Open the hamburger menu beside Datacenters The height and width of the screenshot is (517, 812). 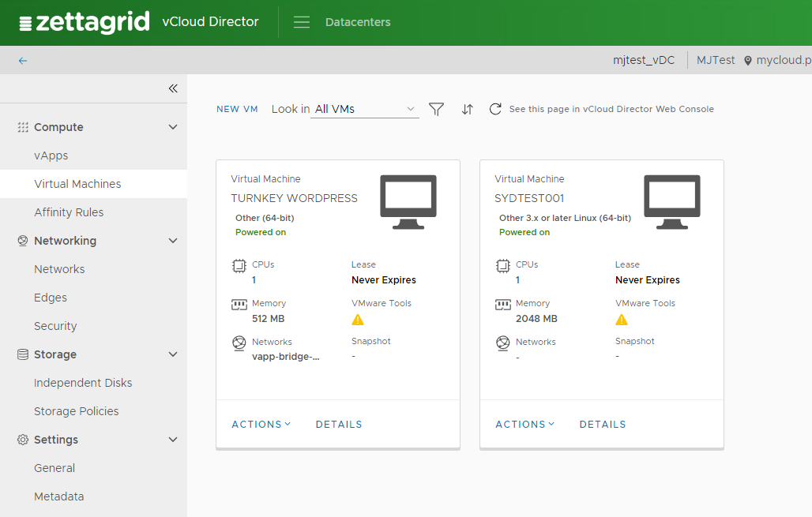[302, 22]
